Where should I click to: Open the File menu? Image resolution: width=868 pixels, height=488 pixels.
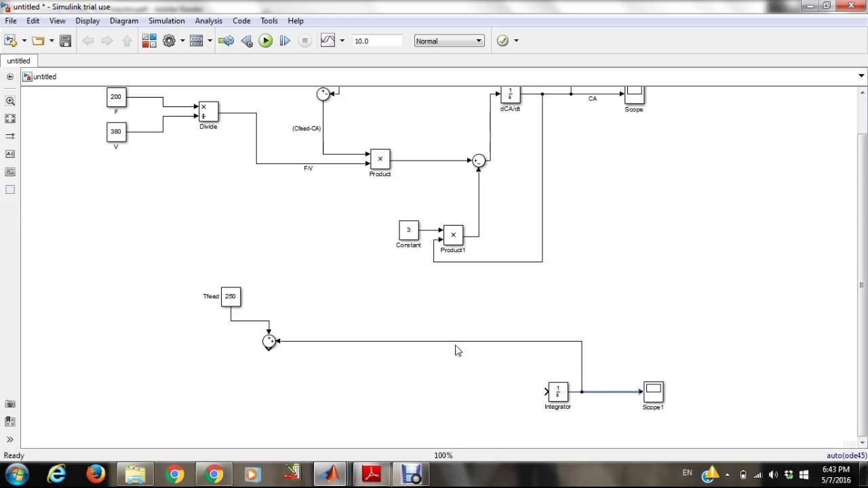pos(11,21)
